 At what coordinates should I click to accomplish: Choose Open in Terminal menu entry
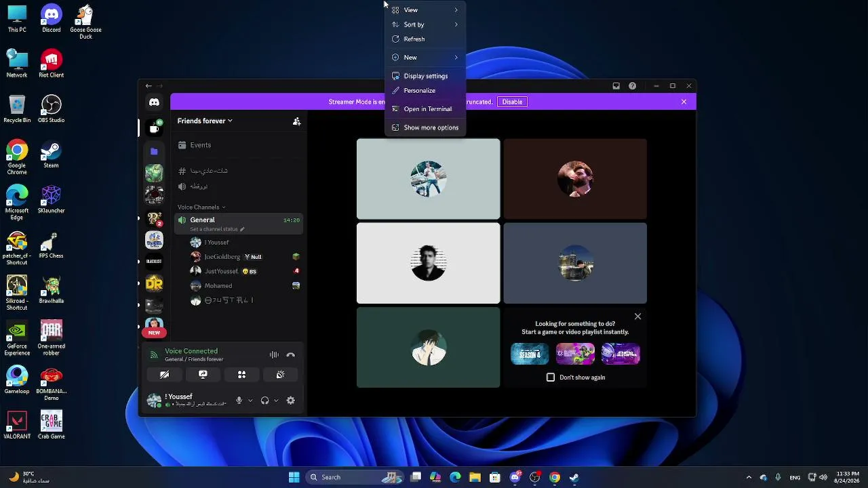click(425, 109)
